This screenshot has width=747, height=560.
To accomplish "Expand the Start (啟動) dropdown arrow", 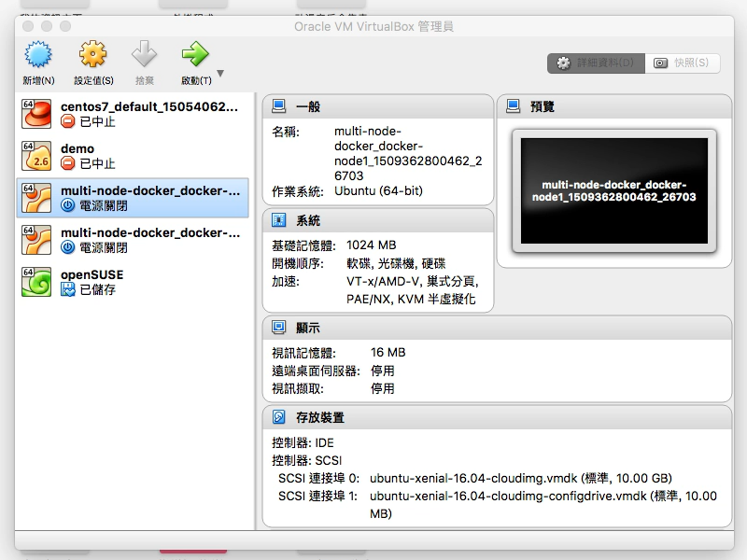I will tap(220, 74).
